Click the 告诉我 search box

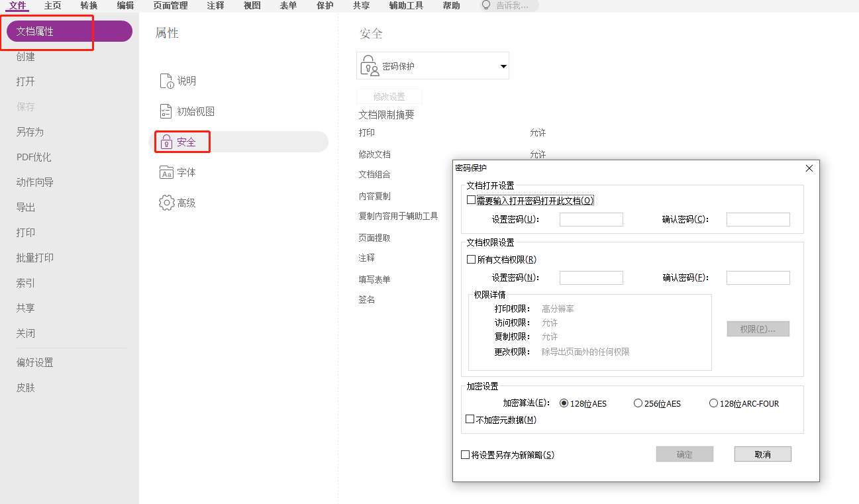click(509, 5)
